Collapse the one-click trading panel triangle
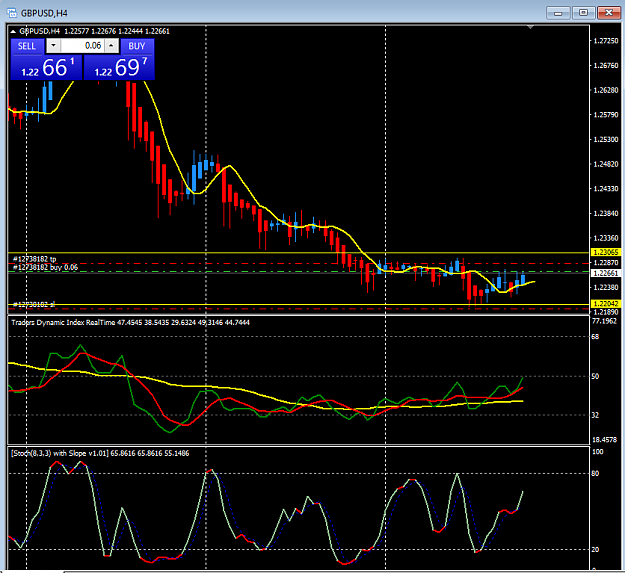The image size is (625, 573). click(x=13, y=31)
